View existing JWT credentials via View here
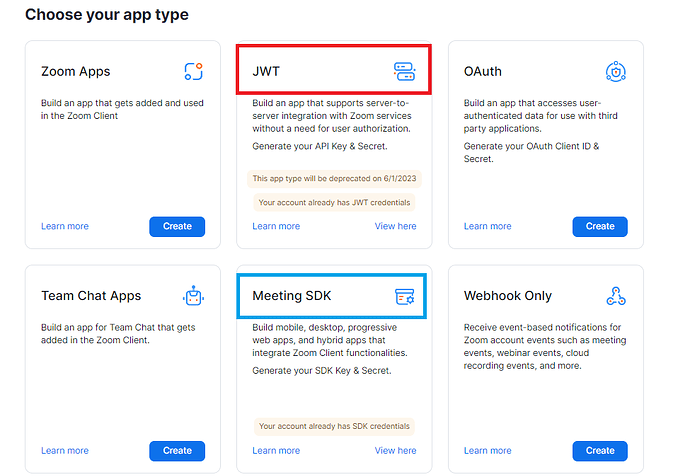Image resolution: width=690 pixels, height=476 pixels. tap(395, 226)
